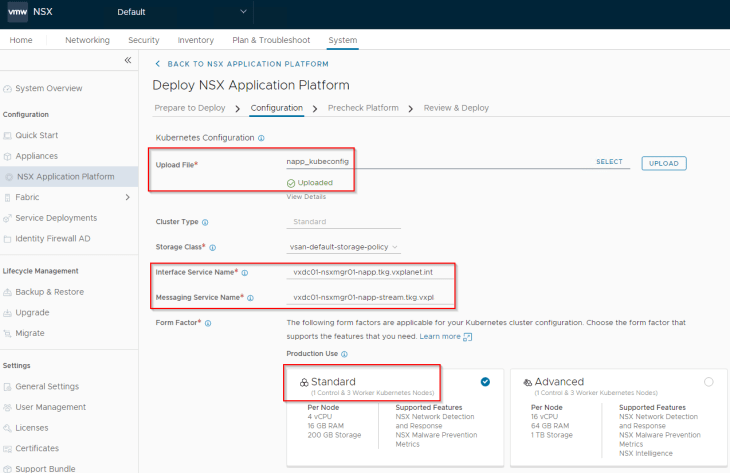This screenshot has height=473, width=730.
Task: Click the Appliances sidebar icon
Action: click(7, 156)
